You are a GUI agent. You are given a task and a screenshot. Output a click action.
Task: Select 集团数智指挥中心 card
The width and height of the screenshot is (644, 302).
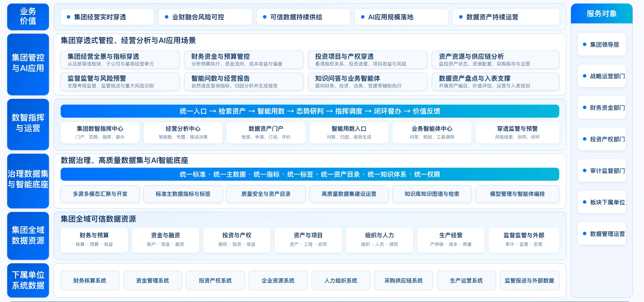(x=100, y=132)
